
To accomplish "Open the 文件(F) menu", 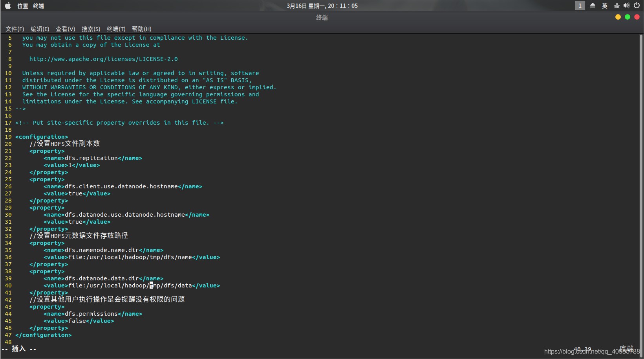I will tap(15, 29).
